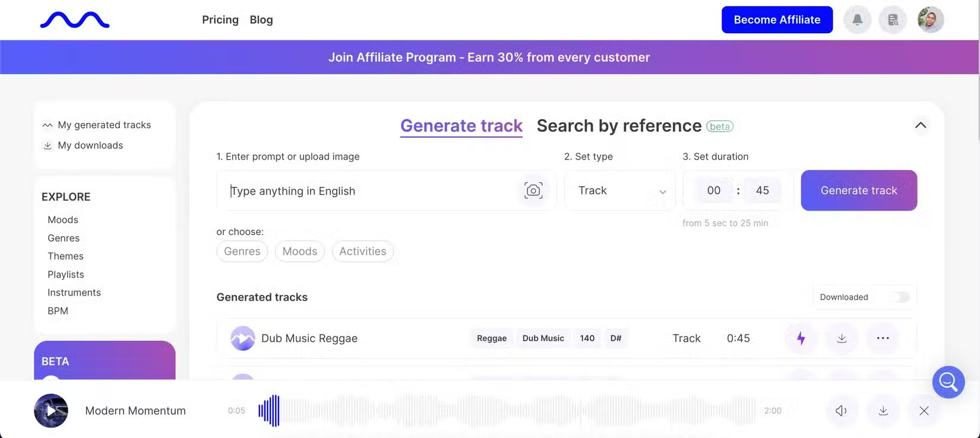Screen dimensions: 980x438
Task: Open the Pricing menu item
Action: pyautogui.click(x=220, y=20)
